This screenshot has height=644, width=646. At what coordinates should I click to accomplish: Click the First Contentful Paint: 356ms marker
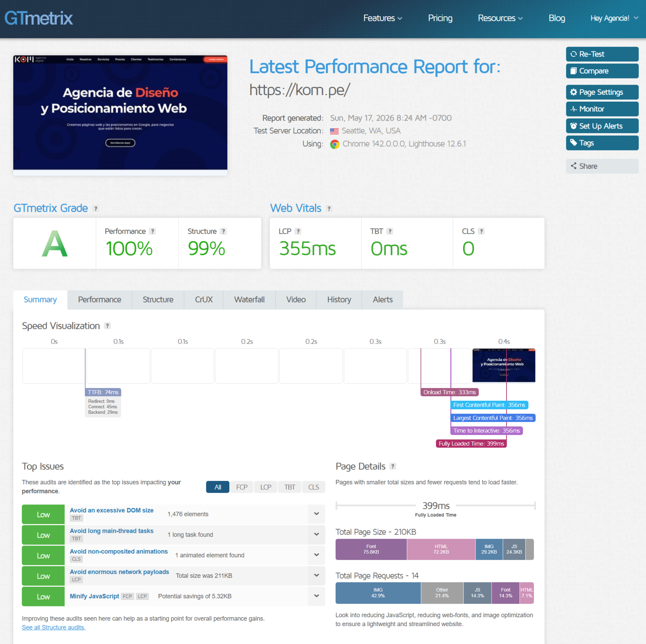tap(489, 405)
